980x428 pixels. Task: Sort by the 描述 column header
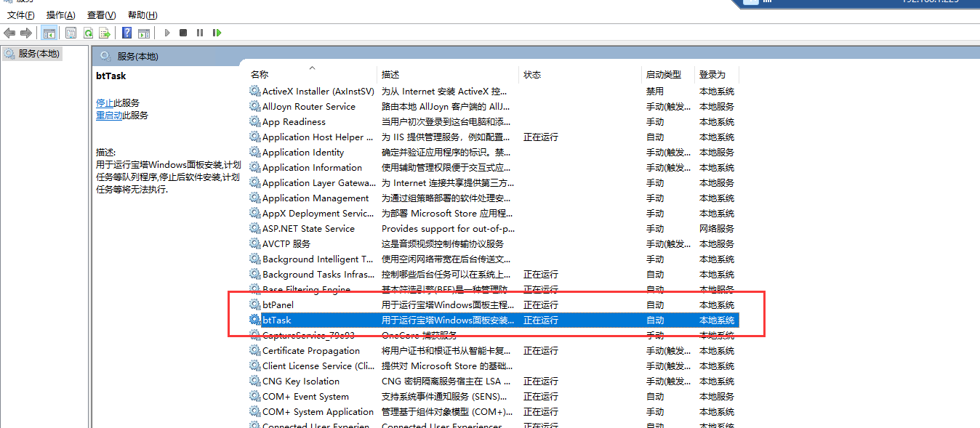click(x=390, y=75)
